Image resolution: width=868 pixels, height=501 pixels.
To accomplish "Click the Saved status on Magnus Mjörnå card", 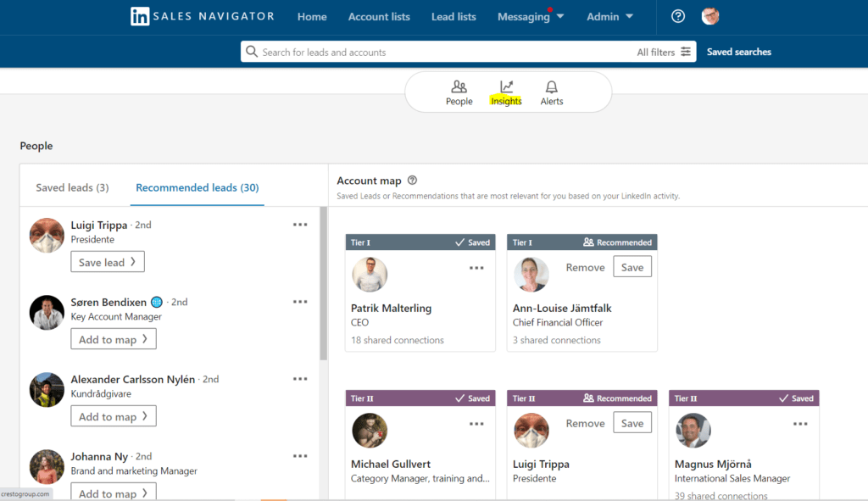I will point(796,398).
